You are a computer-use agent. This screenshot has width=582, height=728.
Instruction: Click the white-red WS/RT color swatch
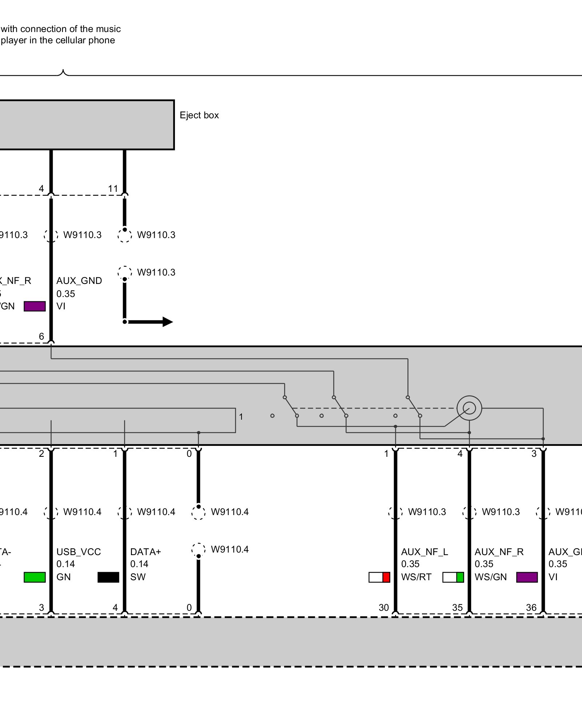pyautogui.click(x=379, y=577)
